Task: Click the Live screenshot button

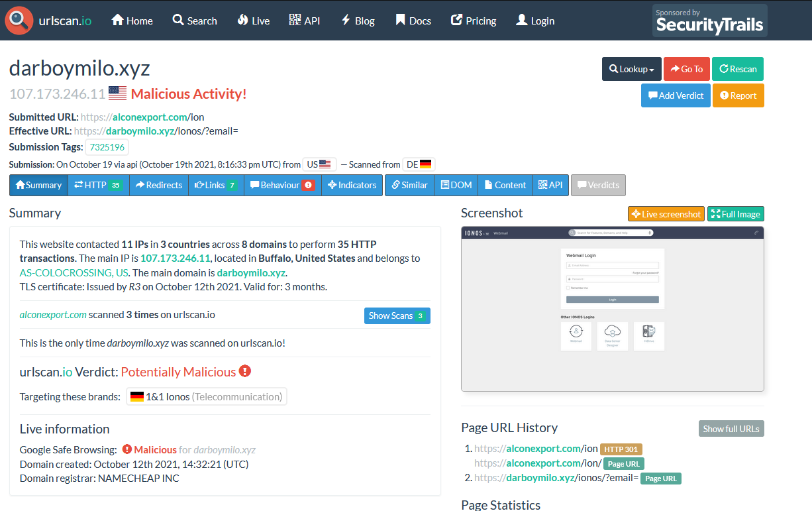Action: 666,214
